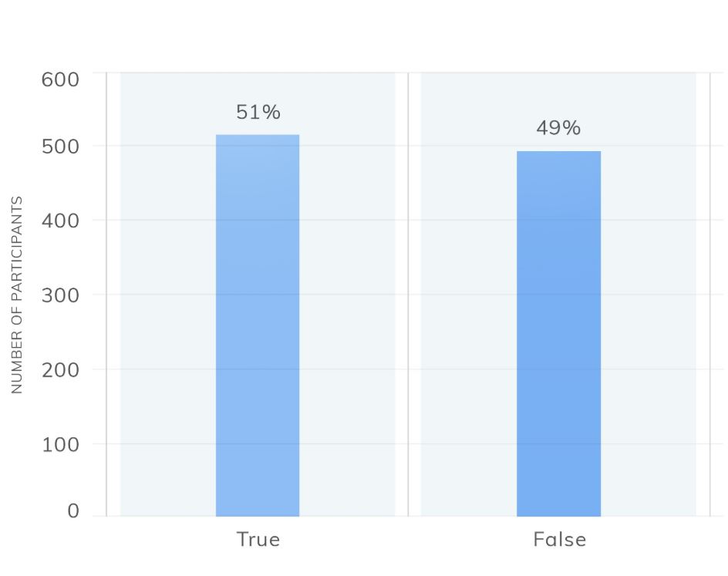Viewport: 728px width, 576px height.
Task: Click the vertical divider between True and False
Action: pos(408,295)
